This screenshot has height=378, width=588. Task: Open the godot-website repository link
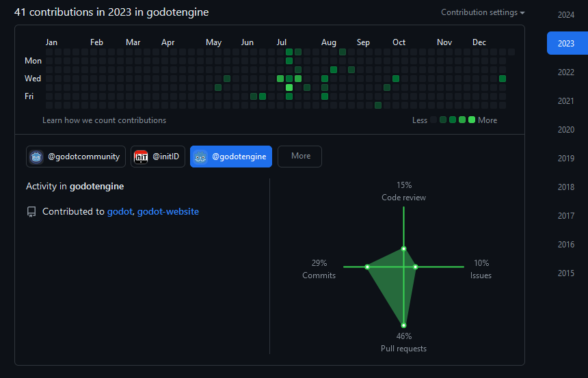(168, 211)
